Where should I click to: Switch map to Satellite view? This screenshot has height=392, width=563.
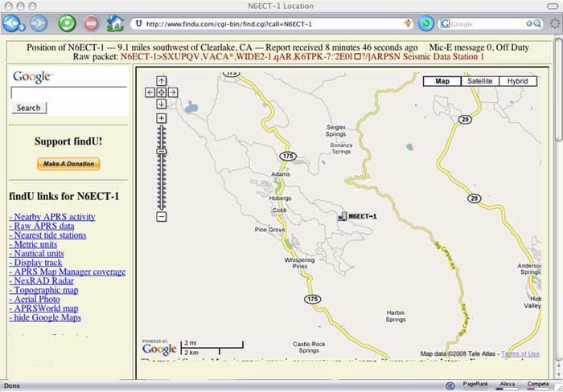click(479, 81)
